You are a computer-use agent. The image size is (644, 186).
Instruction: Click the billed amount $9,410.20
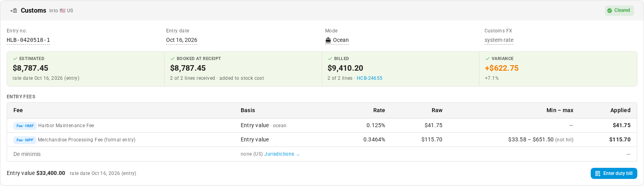click(x=345, y=68)
